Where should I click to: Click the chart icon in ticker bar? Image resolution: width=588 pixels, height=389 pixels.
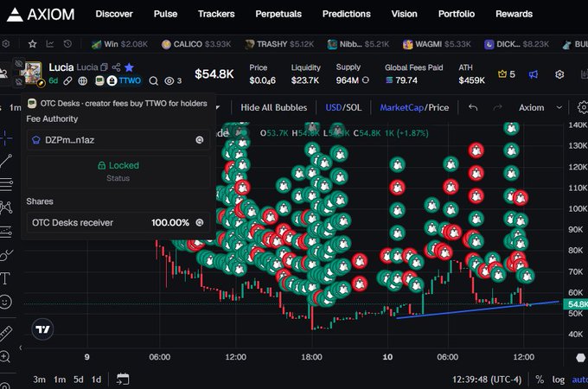pyautogui.click(x=50, y=44)
